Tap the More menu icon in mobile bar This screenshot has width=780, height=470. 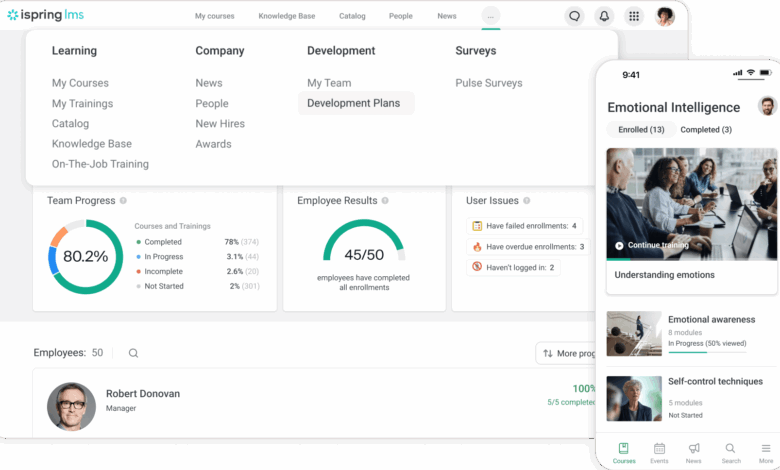(x=766, y=448)
